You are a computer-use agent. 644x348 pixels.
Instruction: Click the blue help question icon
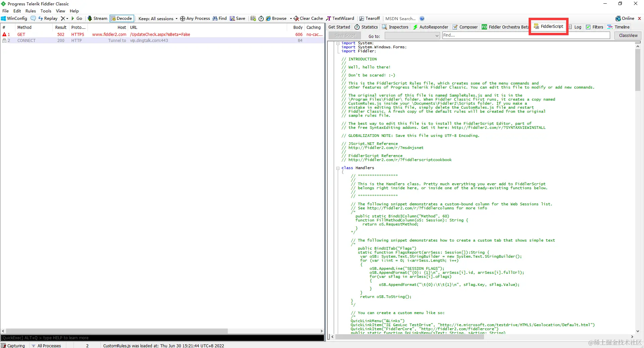click(422, 18)
